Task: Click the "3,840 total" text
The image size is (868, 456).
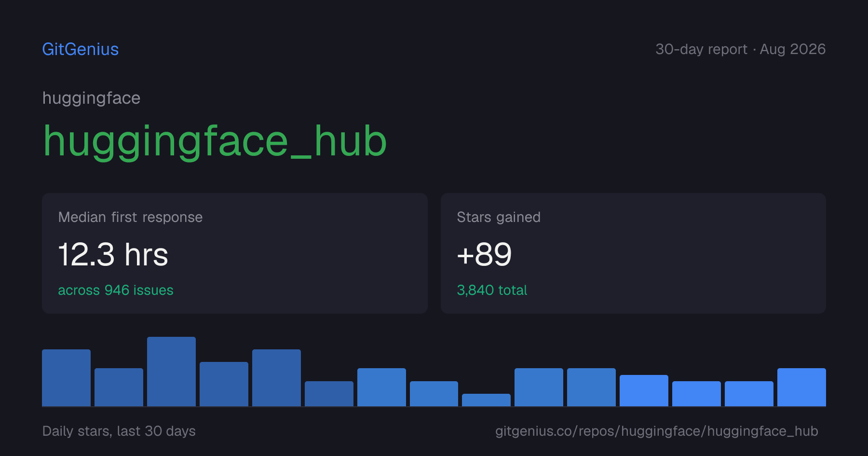Action: pyautogui.click(x=492, y=290)
